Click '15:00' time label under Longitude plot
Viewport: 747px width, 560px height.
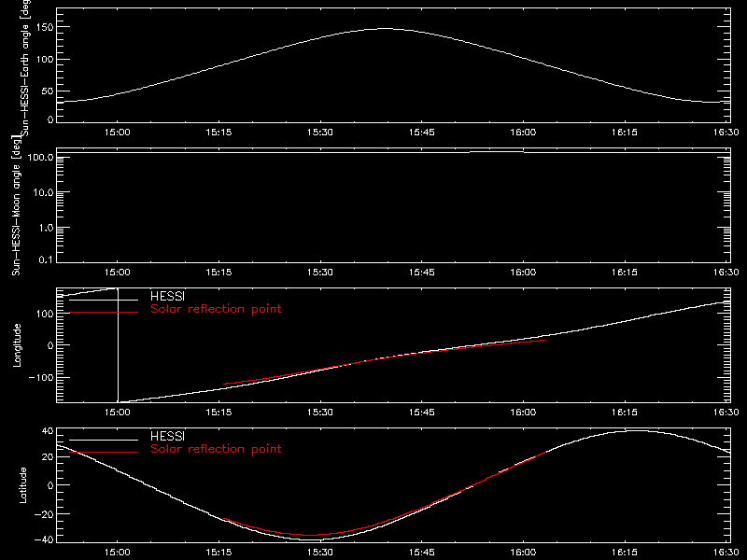[x=118, y=412]
